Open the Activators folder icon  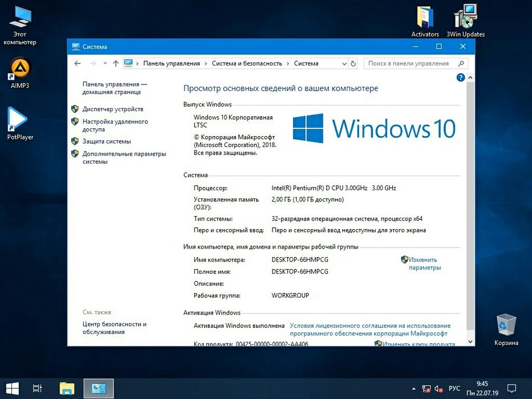point(425,21)
